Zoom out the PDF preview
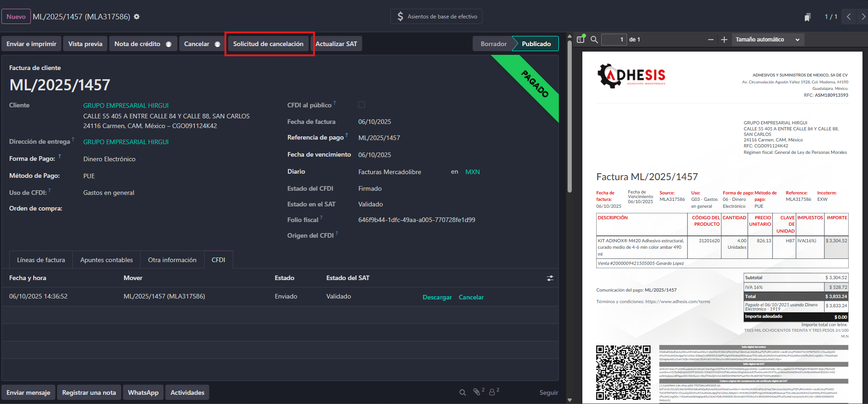Screen dimensions: 868x404 [x=711, y=40]
